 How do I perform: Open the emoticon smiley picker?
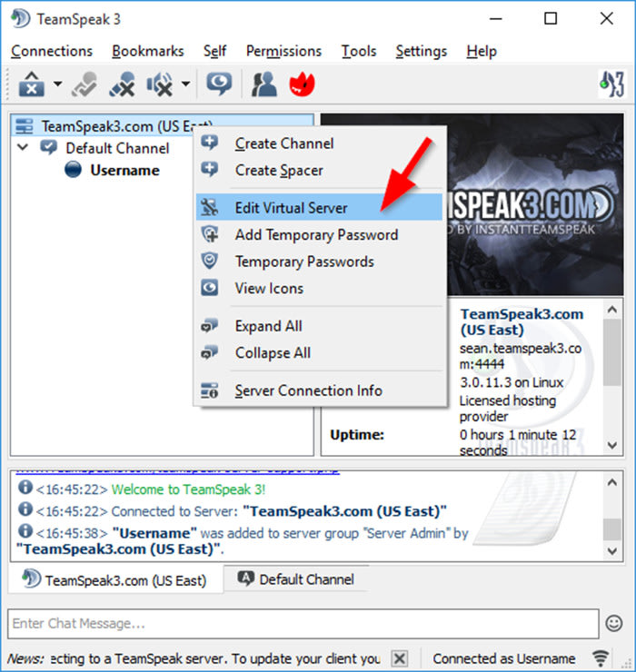(614, 623)
